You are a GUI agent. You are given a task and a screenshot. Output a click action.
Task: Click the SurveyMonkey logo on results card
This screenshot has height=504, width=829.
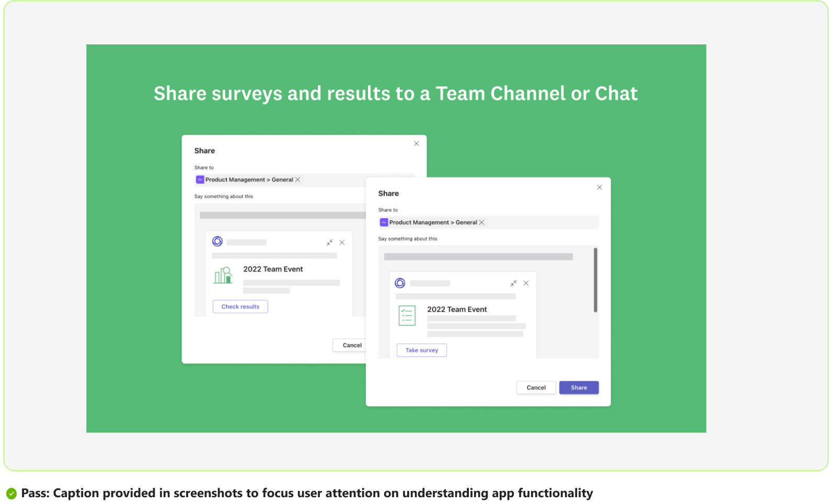(x=217, y=241)
